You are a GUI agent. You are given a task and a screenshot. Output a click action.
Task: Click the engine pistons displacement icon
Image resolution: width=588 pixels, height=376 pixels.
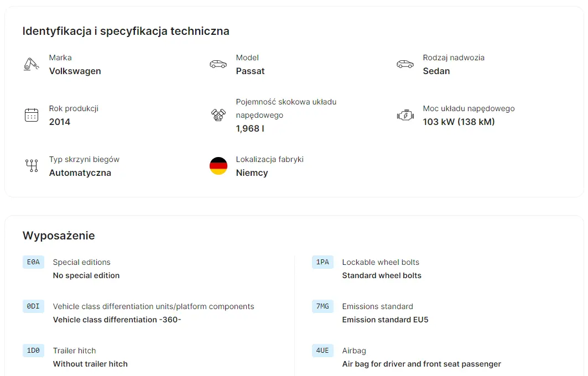click(218, 115)
